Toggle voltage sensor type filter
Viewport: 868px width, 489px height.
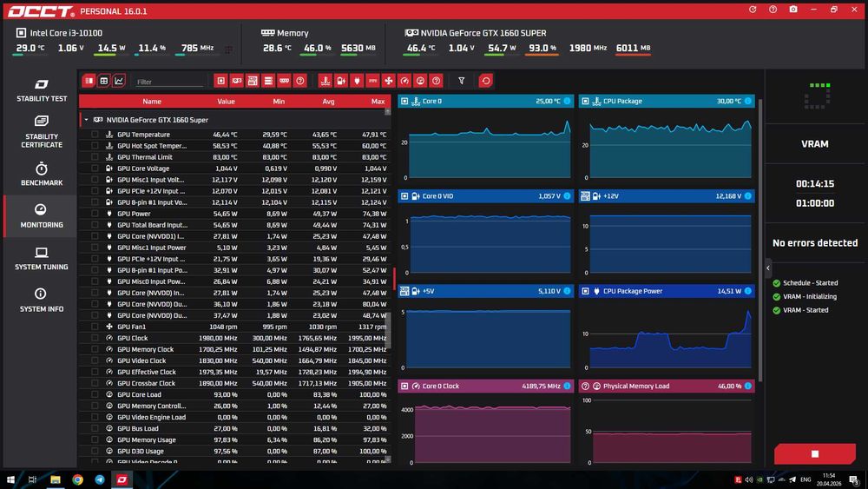tap(341, 81)
